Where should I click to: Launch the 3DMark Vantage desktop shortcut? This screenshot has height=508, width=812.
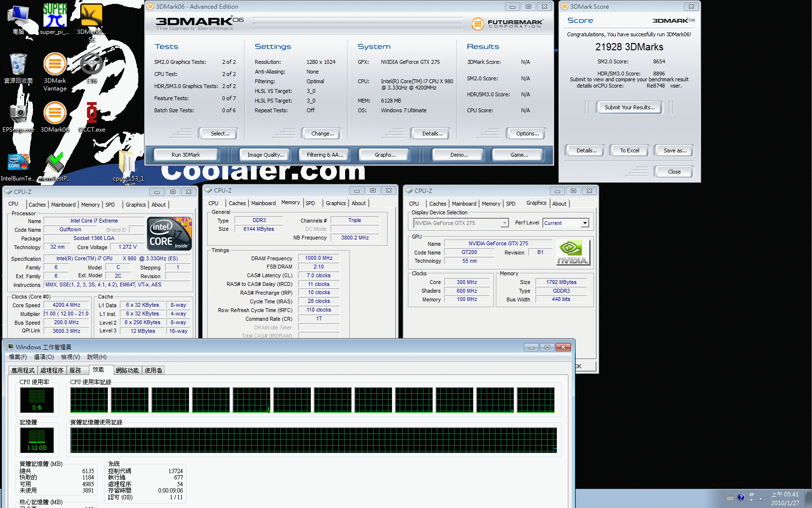(55, 72)
